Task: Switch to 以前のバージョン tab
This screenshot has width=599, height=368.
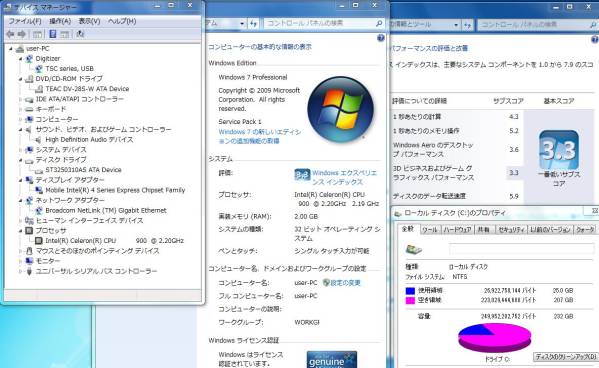Action: [x=550, y=230]
